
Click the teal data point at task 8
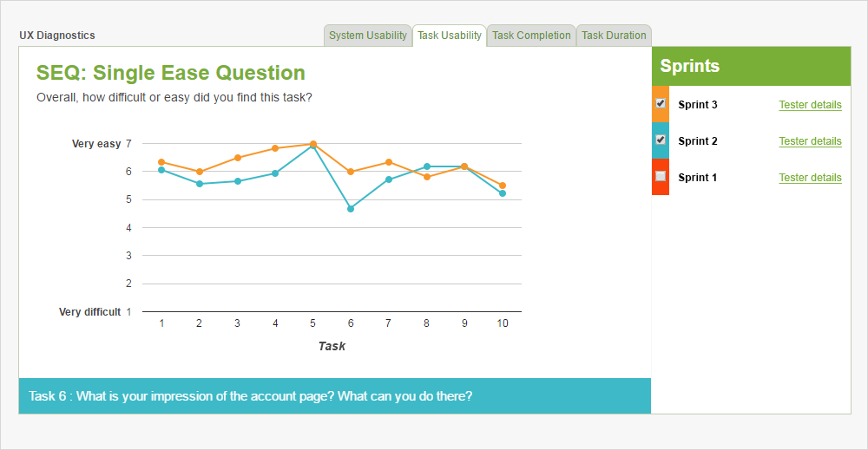click(x=427, y=166)
